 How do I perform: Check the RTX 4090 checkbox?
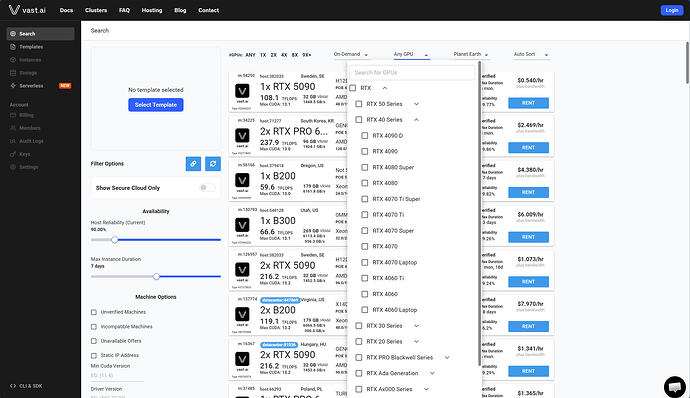364,151
